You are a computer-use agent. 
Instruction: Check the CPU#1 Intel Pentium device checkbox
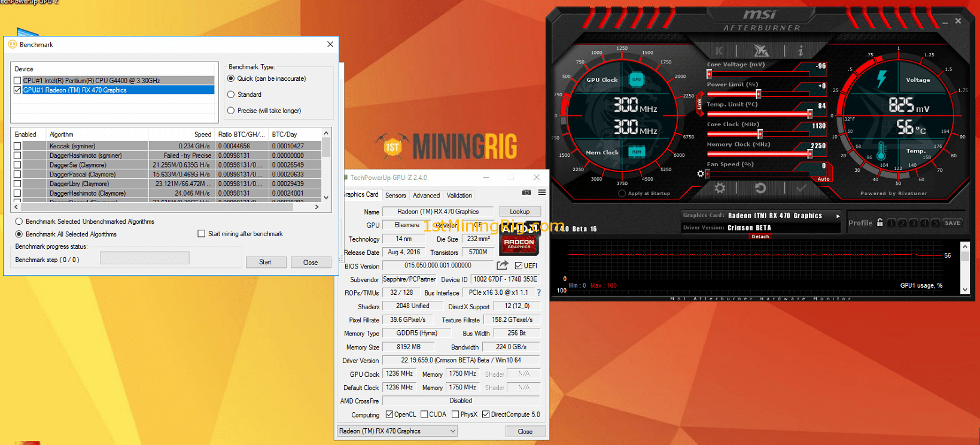point(17,80)
